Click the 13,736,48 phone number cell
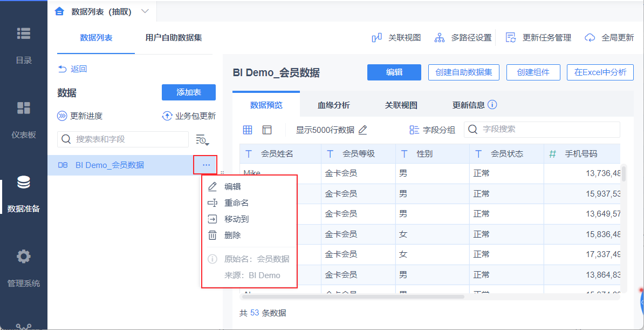Image resolution: width=644 pixels, height=330 pixels. coord(582,173)
